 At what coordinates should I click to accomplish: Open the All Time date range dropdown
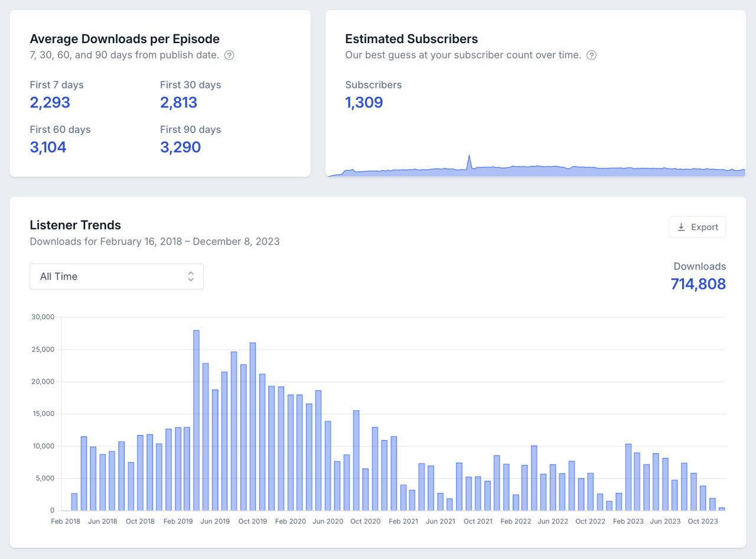pyautogui.click(x=116, y=277)
